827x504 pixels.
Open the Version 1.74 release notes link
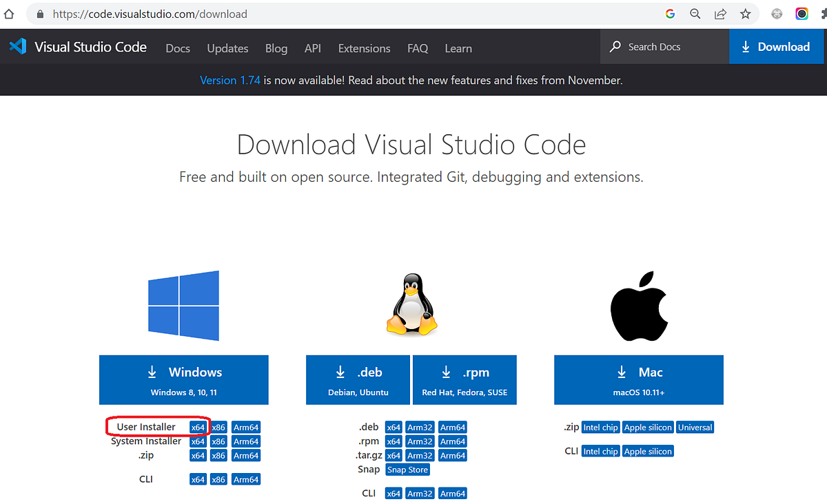229,80
